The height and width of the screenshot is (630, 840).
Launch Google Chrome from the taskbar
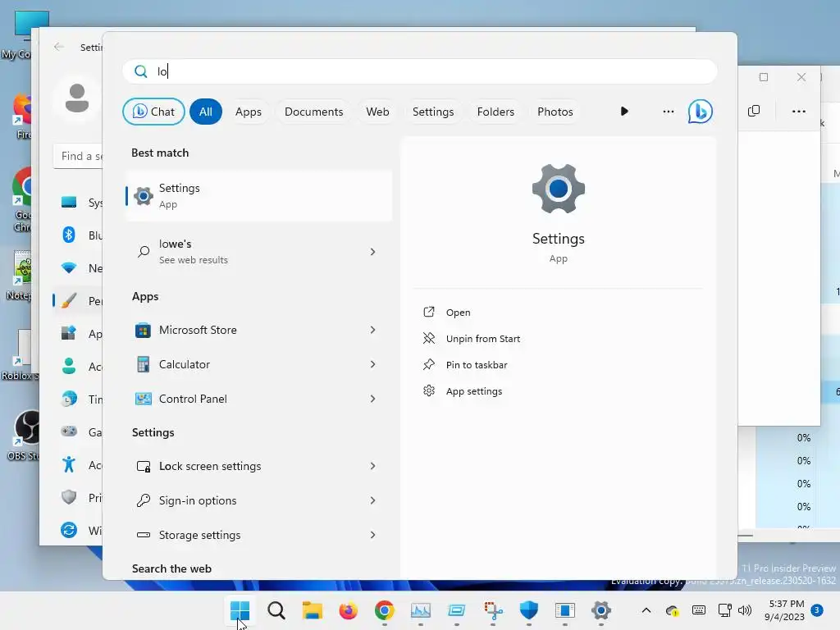pyautogui.click(x=384, y=610)
